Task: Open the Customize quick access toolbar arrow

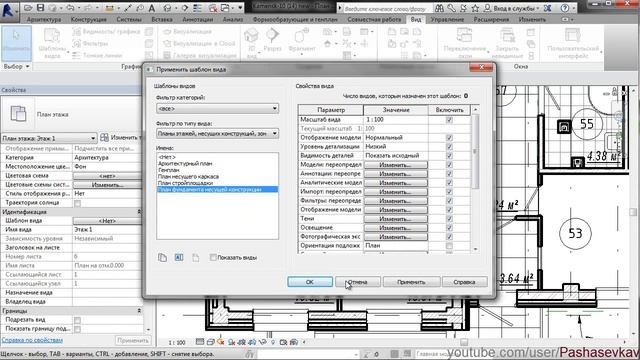Action: [x=240, y=8]
